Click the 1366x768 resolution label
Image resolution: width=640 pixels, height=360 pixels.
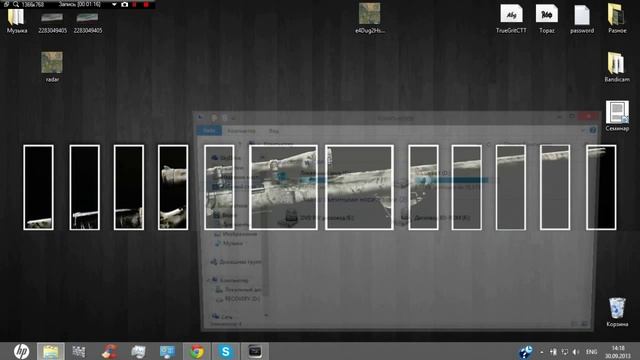[x=33, y=4]
